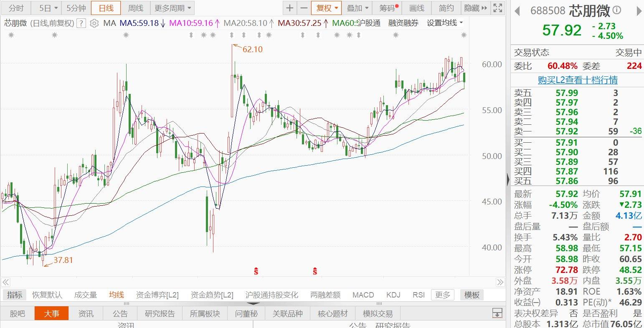Open moving average settings gear icon
This screenshot has height=328, width=644.
coord(94,23)
